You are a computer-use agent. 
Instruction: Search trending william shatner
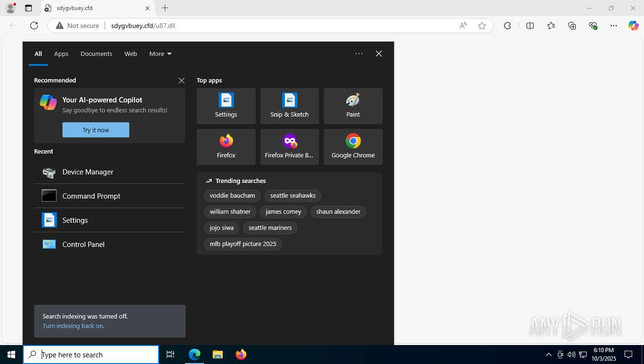coord(230,212)
